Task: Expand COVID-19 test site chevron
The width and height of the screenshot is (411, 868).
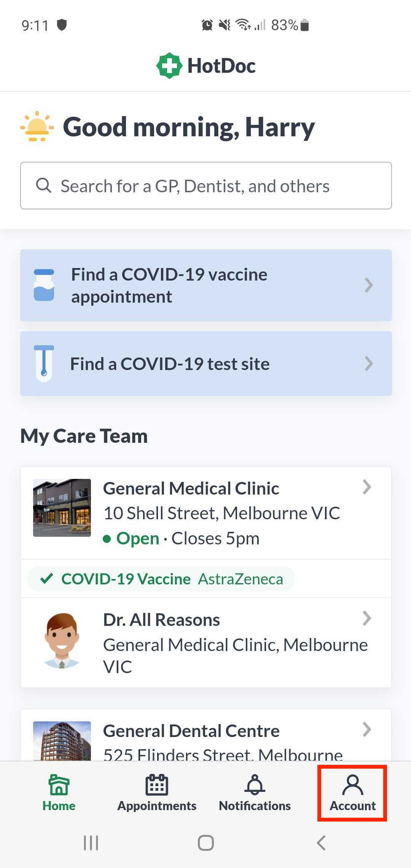Action: (x=368, y=364)
